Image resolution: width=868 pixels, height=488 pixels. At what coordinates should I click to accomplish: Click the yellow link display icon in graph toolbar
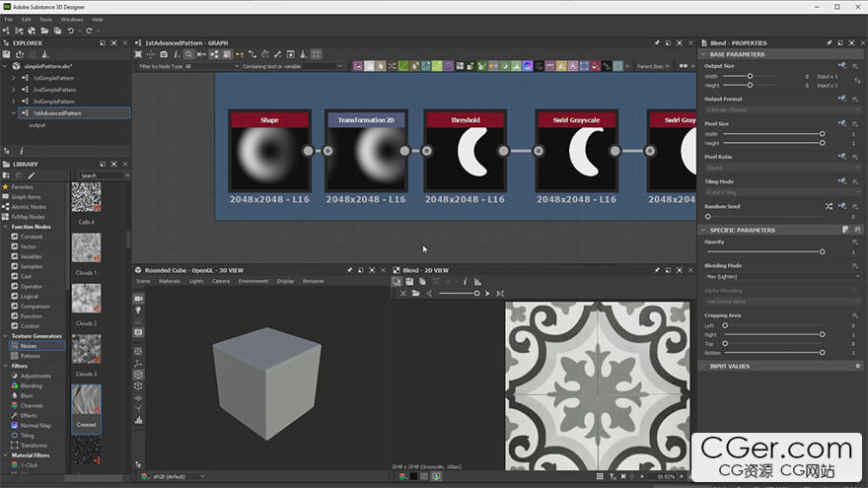click(x=240, y=54)
